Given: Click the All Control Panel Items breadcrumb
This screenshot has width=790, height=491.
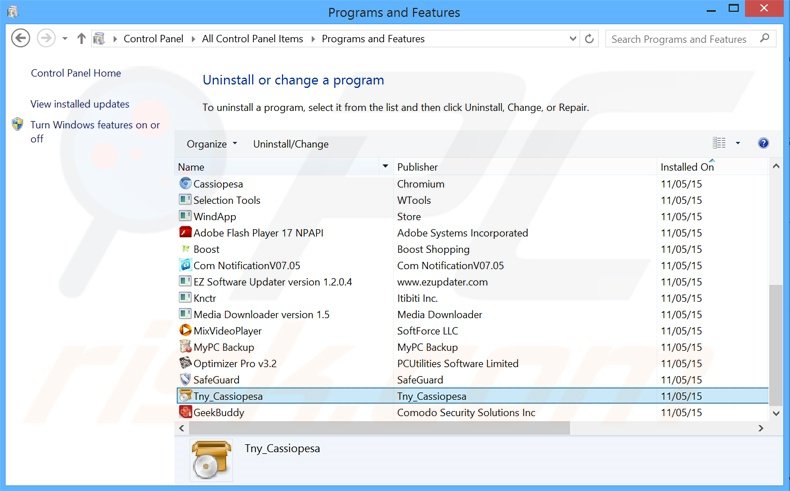Looking at the screenshot, I should coord(252,39).
